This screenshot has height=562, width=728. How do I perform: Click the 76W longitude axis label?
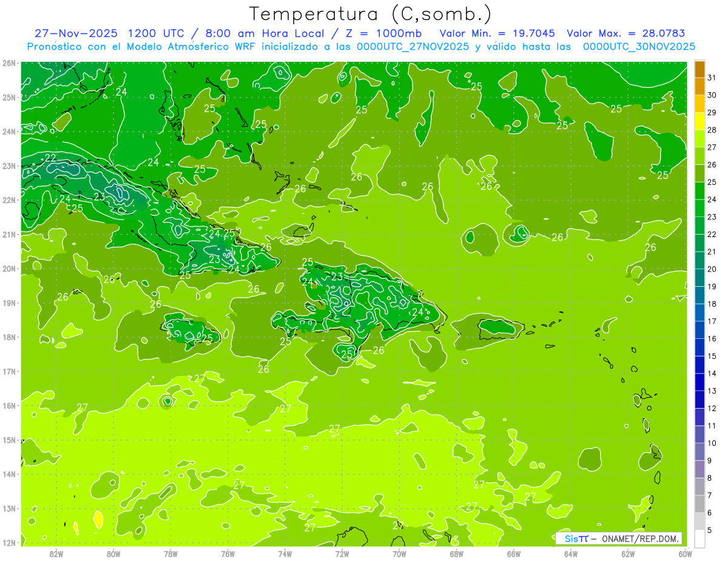[x=228, y=554]
